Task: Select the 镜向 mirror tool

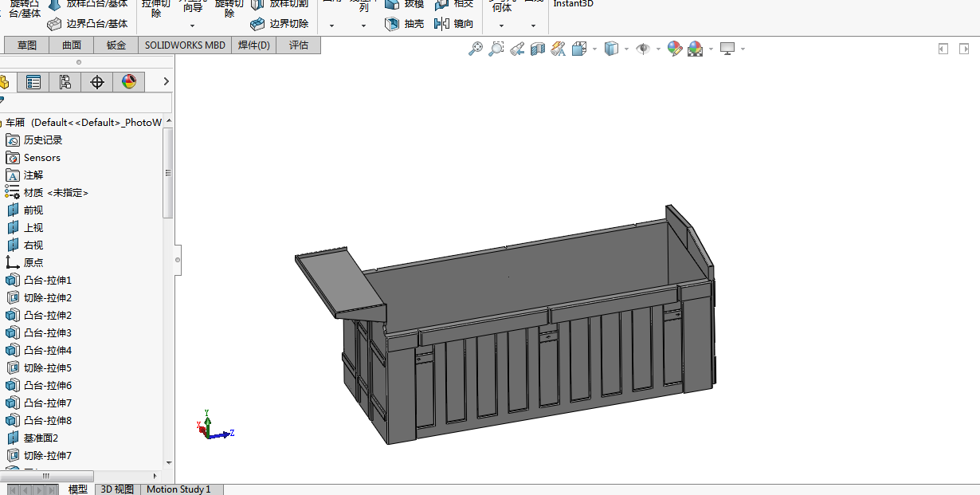Action: pyautogui.click(x=454, y=24)
